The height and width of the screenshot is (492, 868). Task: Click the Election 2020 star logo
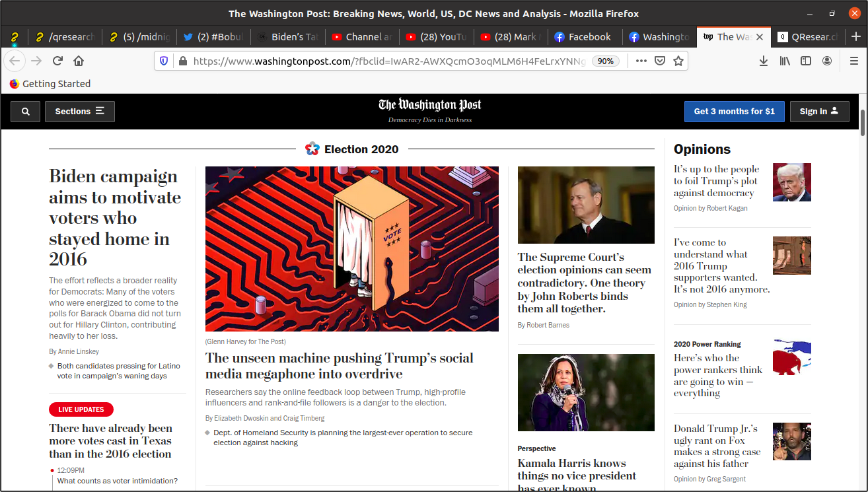(x=312, y=149)
